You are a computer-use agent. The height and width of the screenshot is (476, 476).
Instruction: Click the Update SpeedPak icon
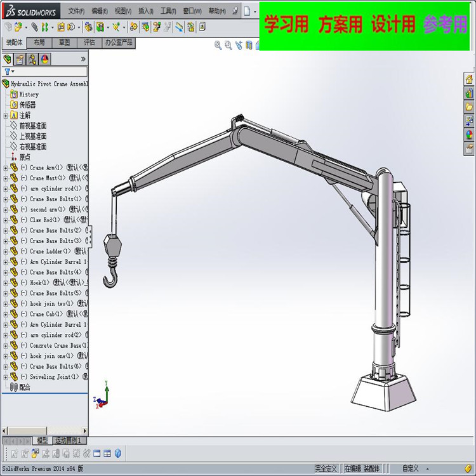[190, 27]
